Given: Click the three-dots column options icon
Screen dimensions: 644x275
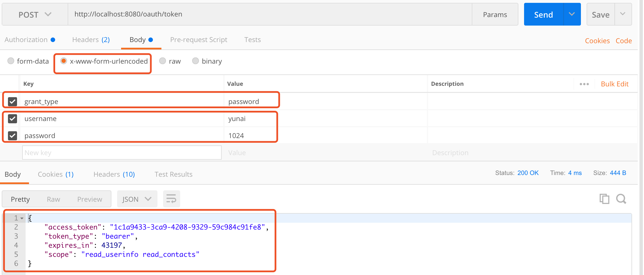Looking at the screenshot, I should pyautogui.click(x=584, y=84).
